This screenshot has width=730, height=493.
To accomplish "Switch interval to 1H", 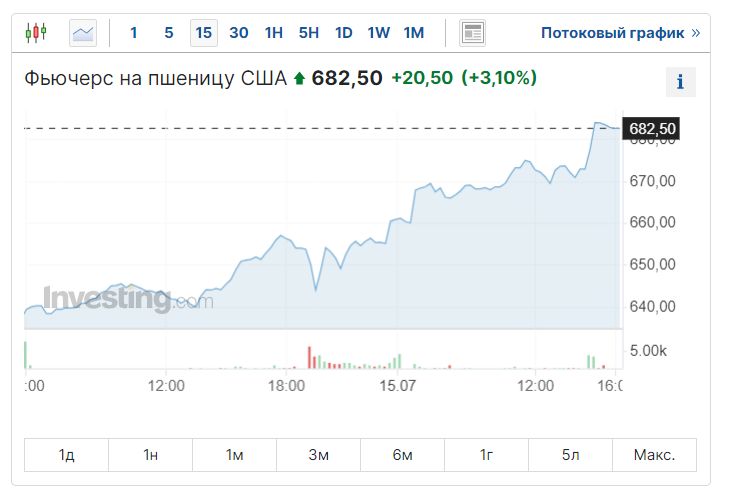I will [x=274, y=33].
